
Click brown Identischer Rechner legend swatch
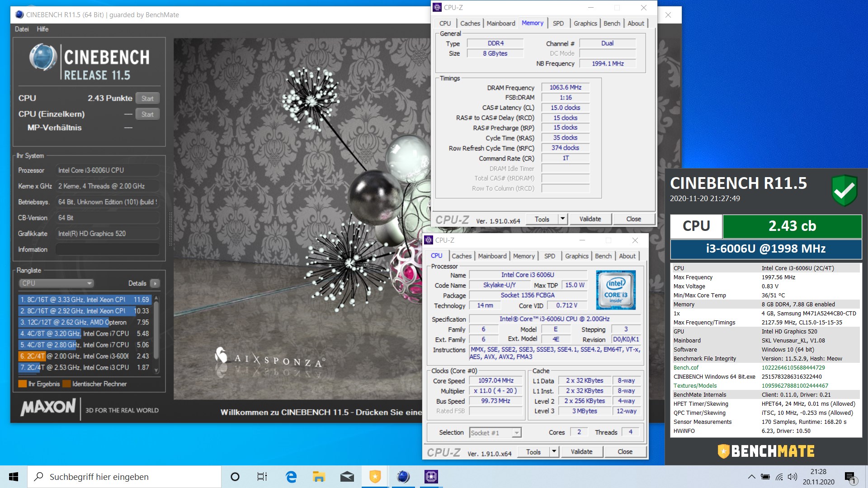tap(66, 384)
